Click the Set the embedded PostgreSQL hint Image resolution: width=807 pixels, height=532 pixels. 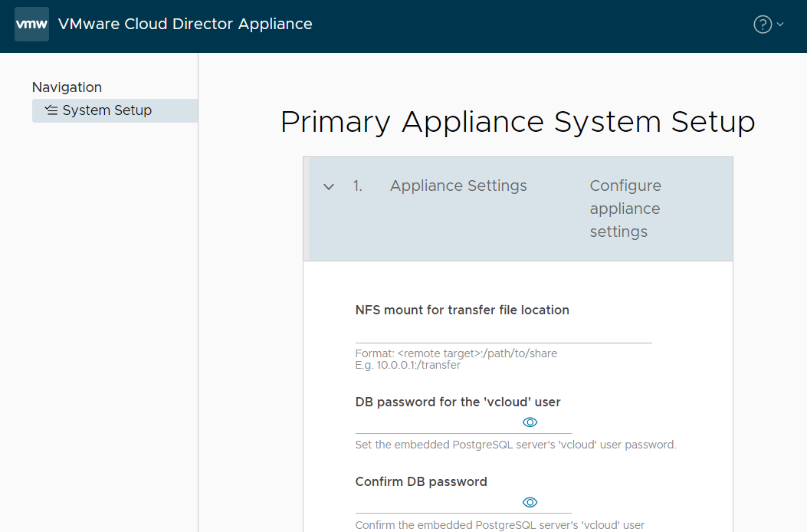pyautogui.click(x=516, y=445)
